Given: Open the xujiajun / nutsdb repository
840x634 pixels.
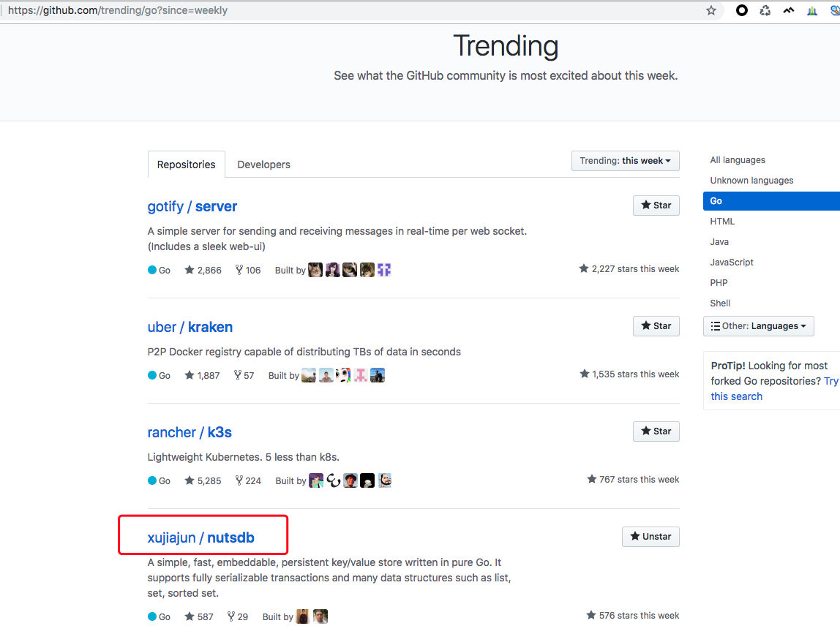Looking at the screenshot, I should (x=201, y=537).
